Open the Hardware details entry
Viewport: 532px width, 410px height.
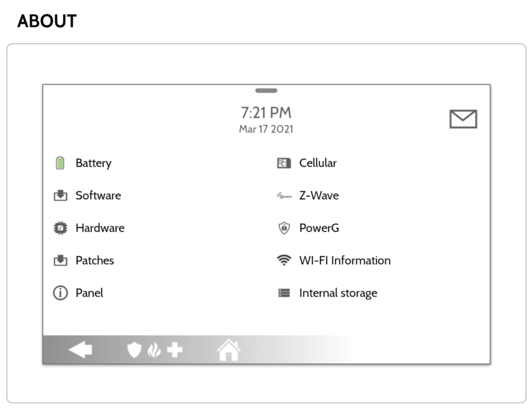tap(100, 228)
